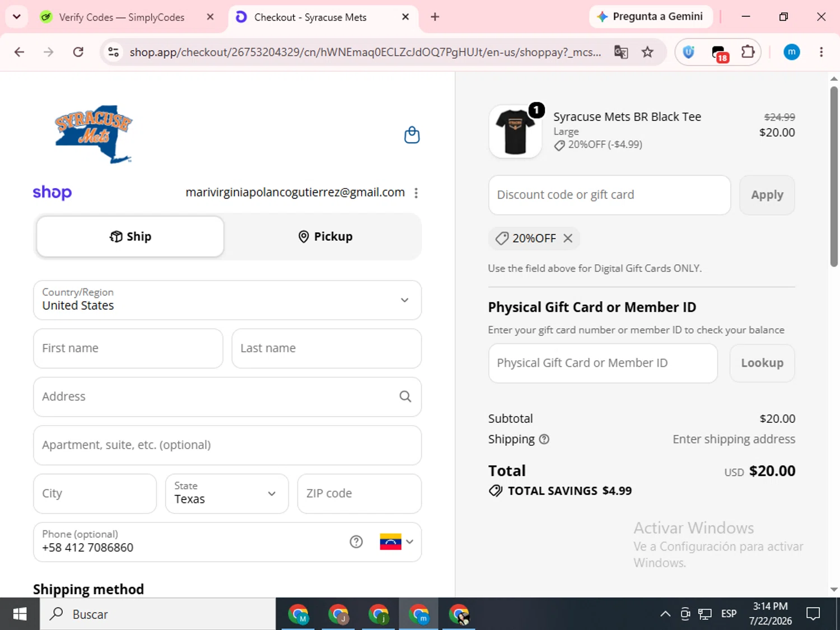Screen dimensions: 840x630
Task: Click the City field
Action: pyautogui.click(x=95, y=493)
